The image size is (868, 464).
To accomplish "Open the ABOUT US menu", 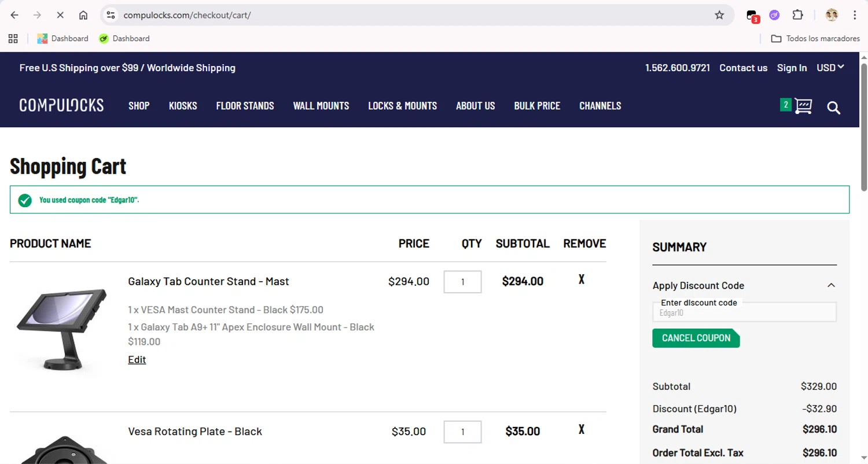I will (475, 106).
